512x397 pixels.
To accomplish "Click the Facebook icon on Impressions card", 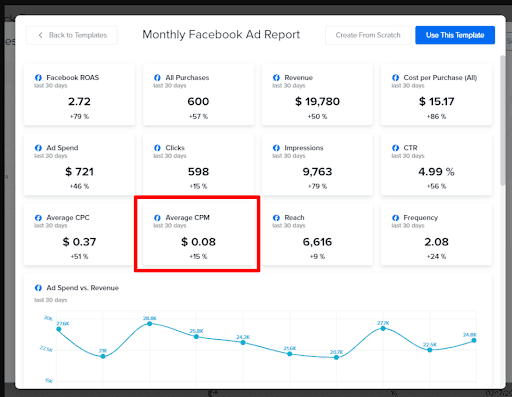I will 276,148.
